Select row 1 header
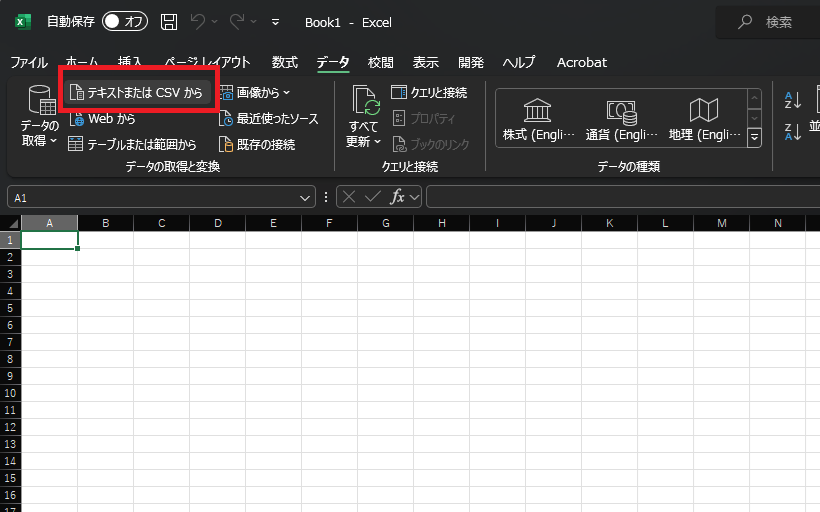820x512 pixels. coord(10,240)
